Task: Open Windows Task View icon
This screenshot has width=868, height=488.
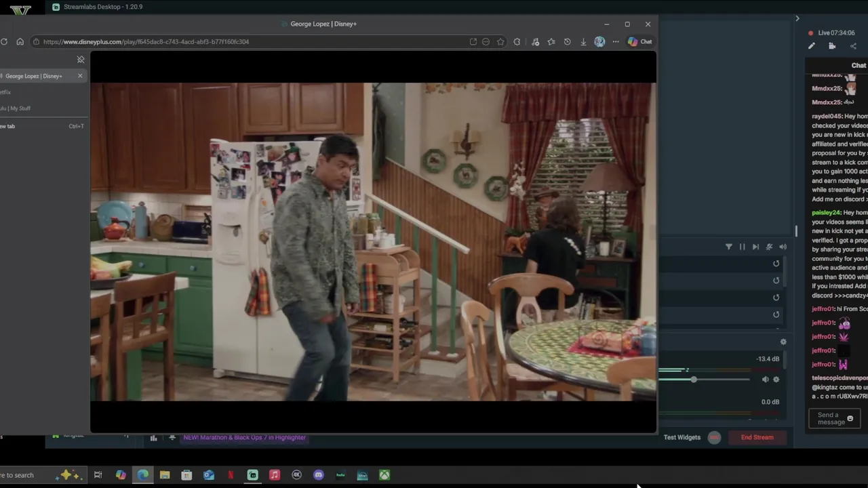Action: (98, 475)
